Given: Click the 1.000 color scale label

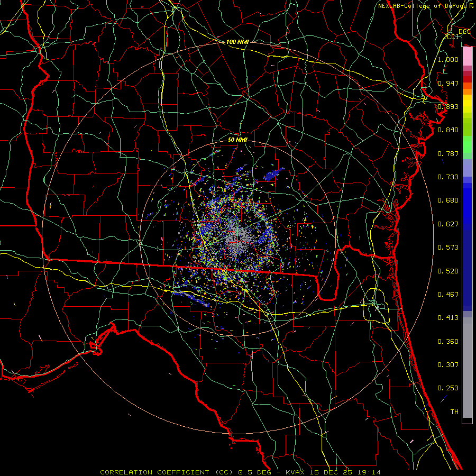Looking at the screenshot, I should (x=448, y=59).
